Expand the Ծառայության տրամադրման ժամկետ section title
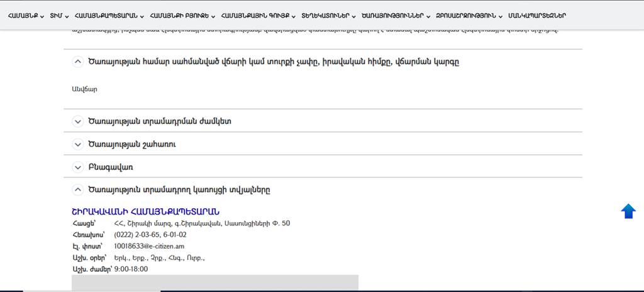 [x=160, y=121]
